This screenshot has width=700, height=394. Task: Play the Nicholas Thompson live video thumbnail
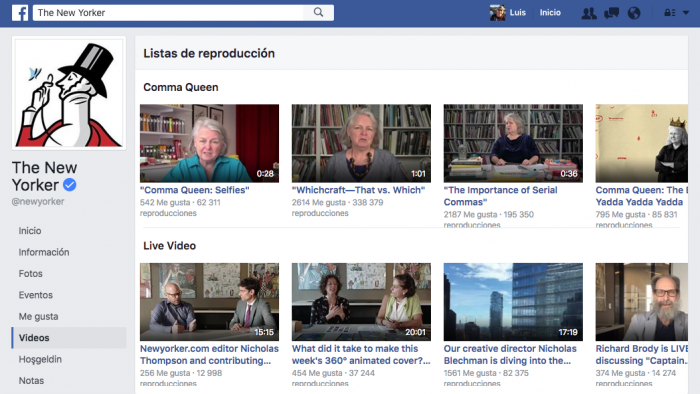pyautogui.click(x=209, y=302)
